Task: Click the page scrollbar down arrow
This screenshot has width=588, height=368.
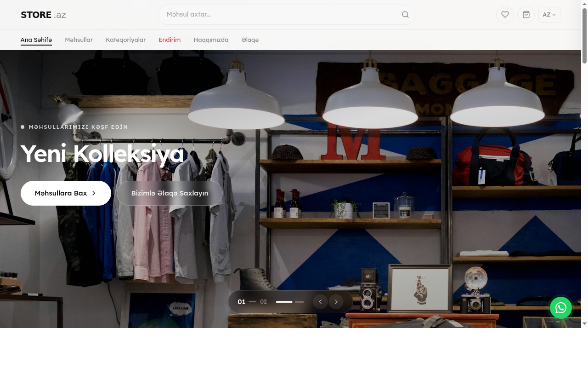Action: (x=584, y=324)
